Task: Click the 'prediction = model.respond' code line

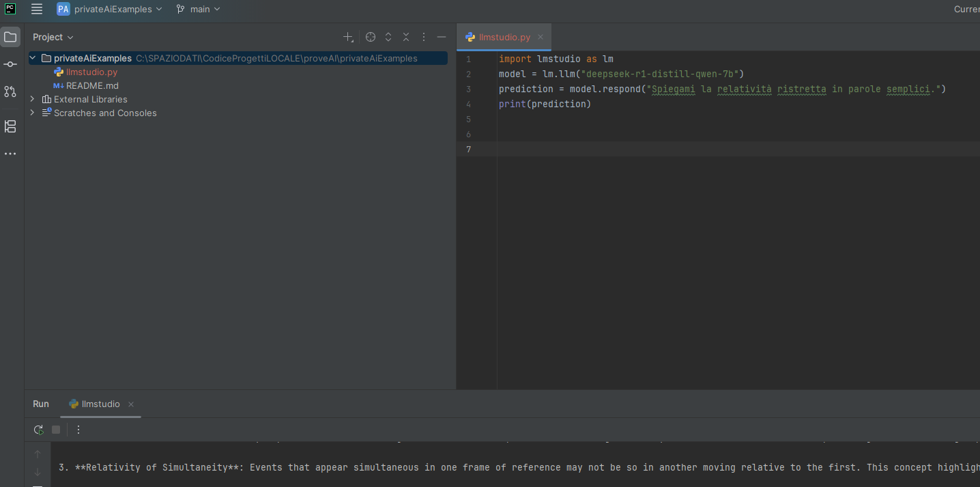Action: coord(723,89)
